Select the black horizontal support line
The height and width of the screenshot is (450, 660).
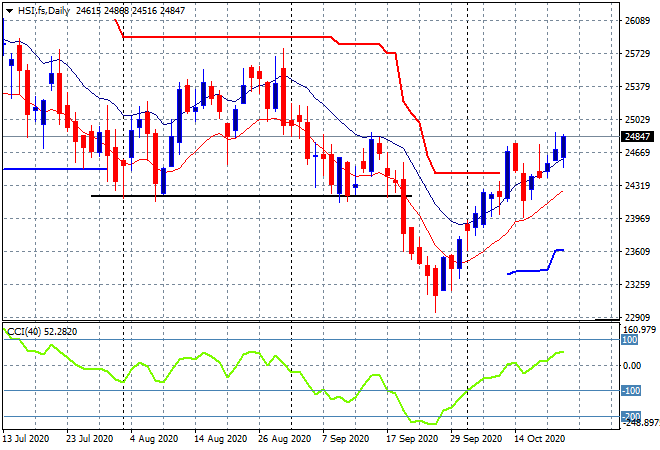pyautogui.click(x=251, y=196)
